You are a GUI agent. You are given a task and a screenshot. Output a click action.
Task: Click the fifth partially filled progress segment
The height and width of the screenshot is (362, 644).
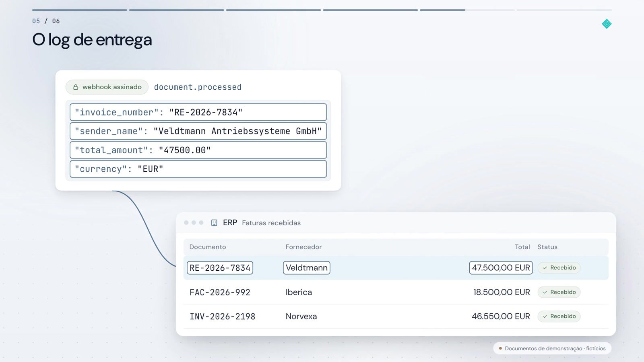(467, 10)
